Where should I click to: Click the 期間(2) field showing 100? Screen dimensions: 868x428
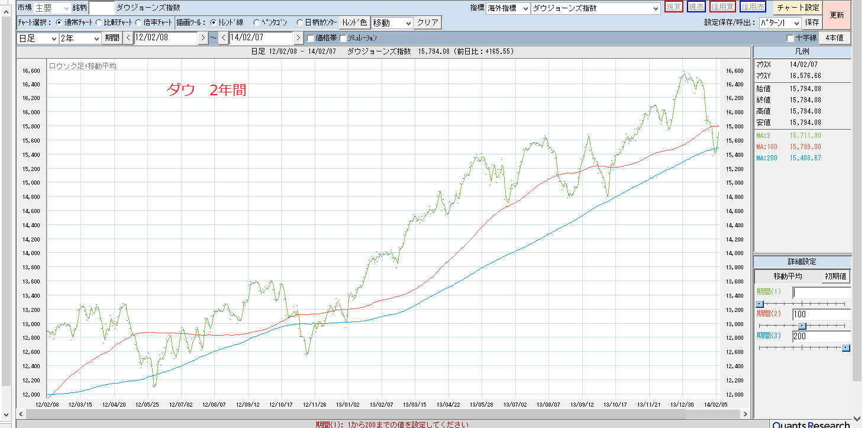[821, 314]
